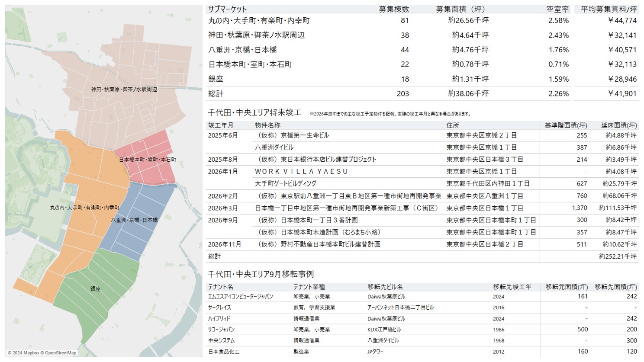Select the むろまち小路 wooden project row
Viewport: 644px width, 362px height.
click(x=422, y=232)
